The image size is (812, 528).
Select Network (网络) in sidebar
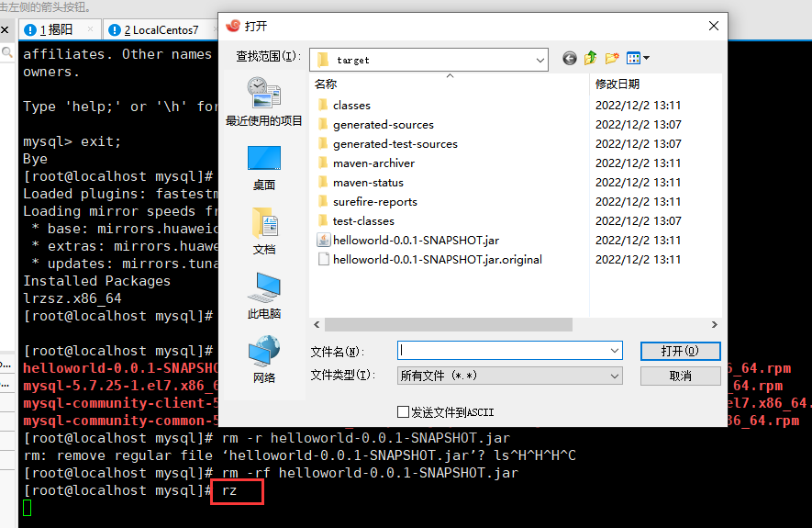263,360
